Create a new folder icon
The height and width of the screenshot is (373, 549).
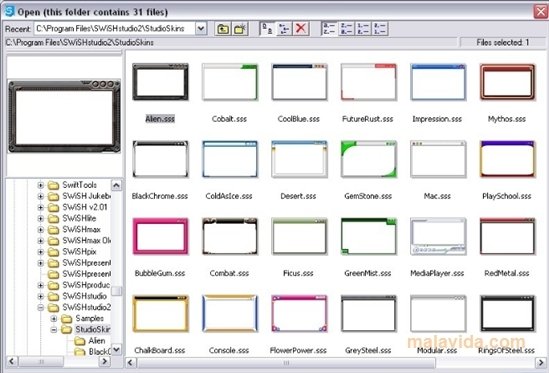point(240,29)
